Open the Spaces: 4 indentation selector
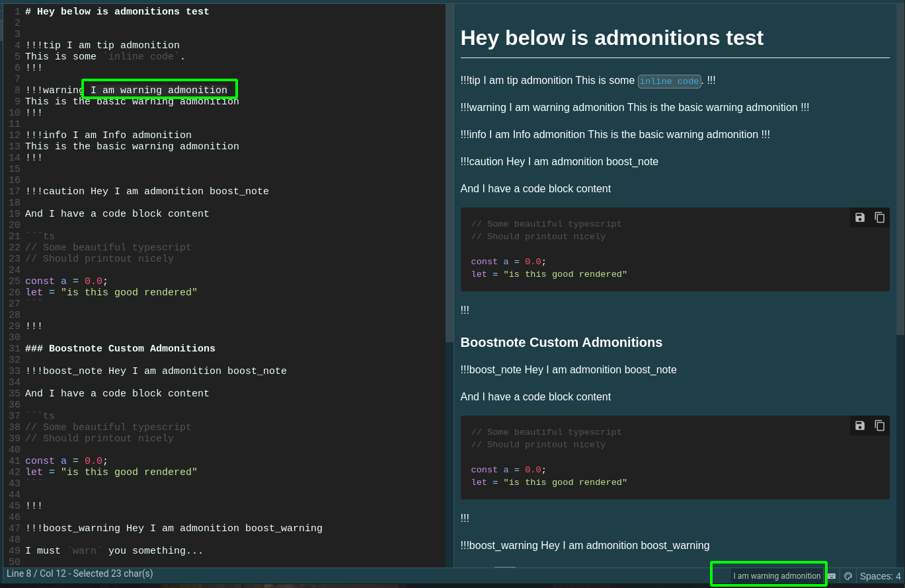 (880, 576)
